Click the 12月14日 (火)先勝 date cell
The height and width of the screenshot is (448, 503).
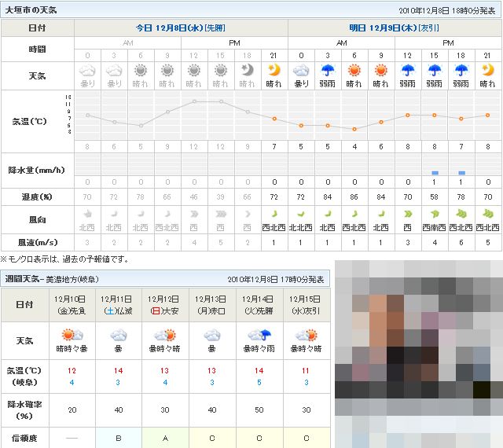(259, 305)
